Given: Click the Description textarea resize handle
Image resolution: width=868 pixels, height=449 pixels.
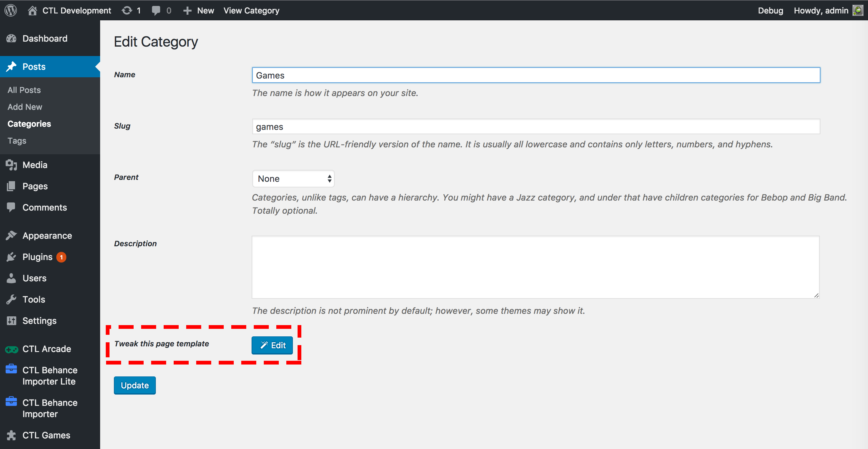Looking at the screenshot, I should point(816,295).
